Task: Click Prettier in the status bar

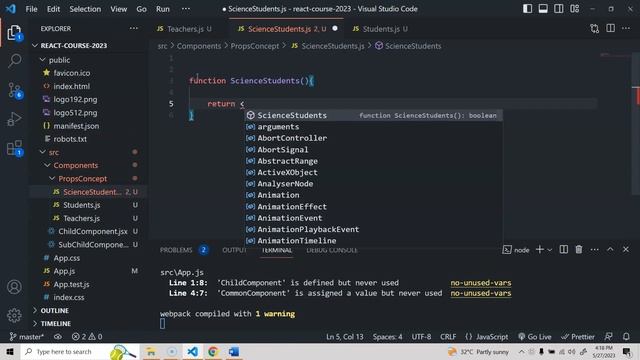Action: (x=578, y=337)
